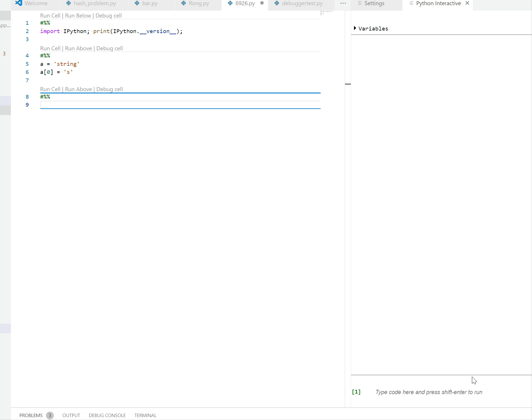532x420 pixels.
Task: Close the Python Interactive window
Action: [467, 3]
